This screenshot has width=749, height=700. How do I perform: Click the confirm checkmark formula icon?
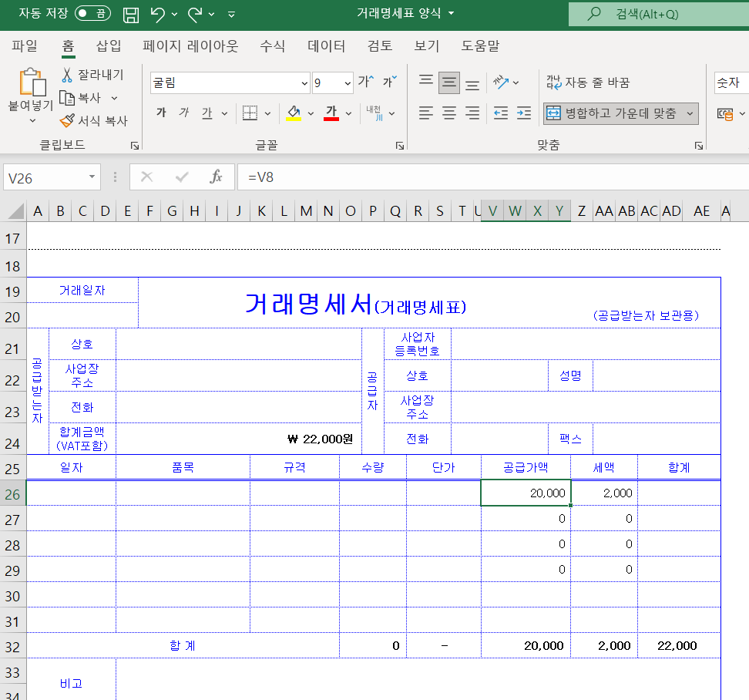(x=182, y=177)
